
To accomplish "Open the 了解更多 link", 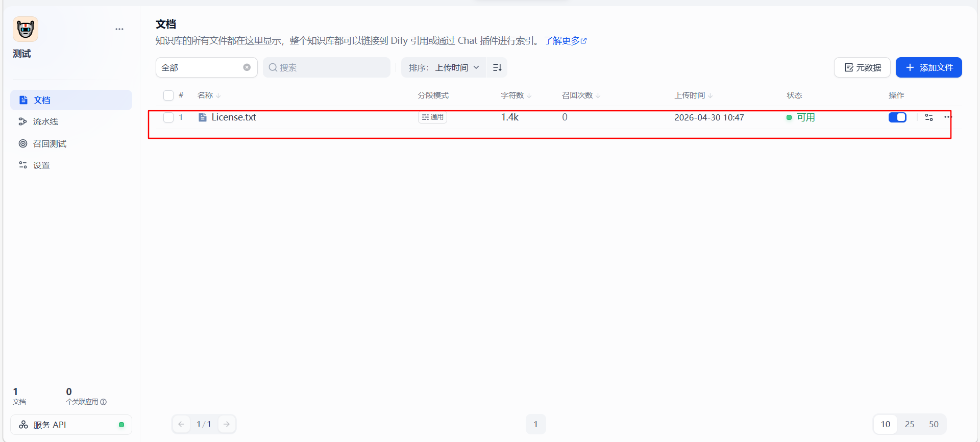I will (x=565, y=41).
